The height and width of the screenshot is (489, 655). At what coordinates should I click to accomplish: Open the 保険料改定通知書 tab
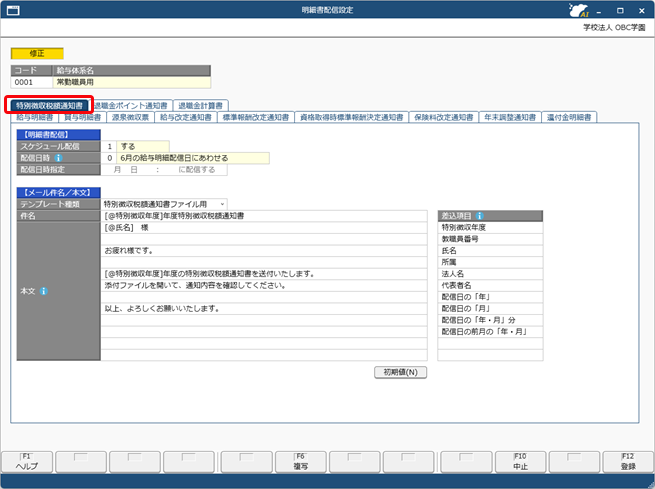pos(443,117)
